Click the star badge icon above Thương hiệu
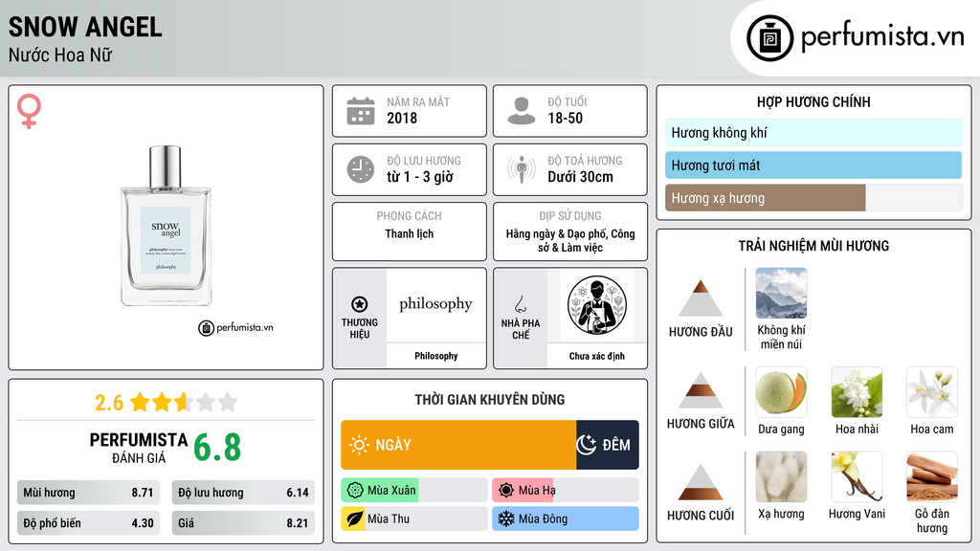The height and width of the screenshot is (551, 980). 360,304
